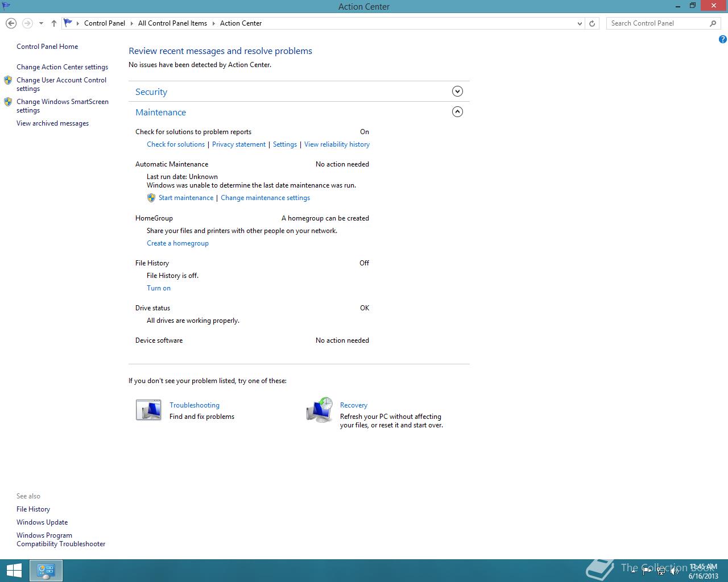728x582 pixels.
Task: Open Recovery link
Action: point(354,405)
